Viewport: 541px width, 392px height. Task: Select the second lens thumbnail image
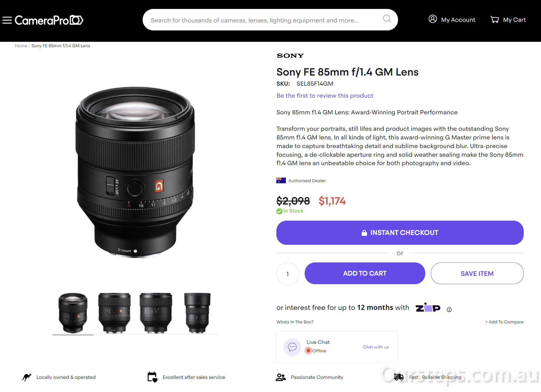[114, 313]
